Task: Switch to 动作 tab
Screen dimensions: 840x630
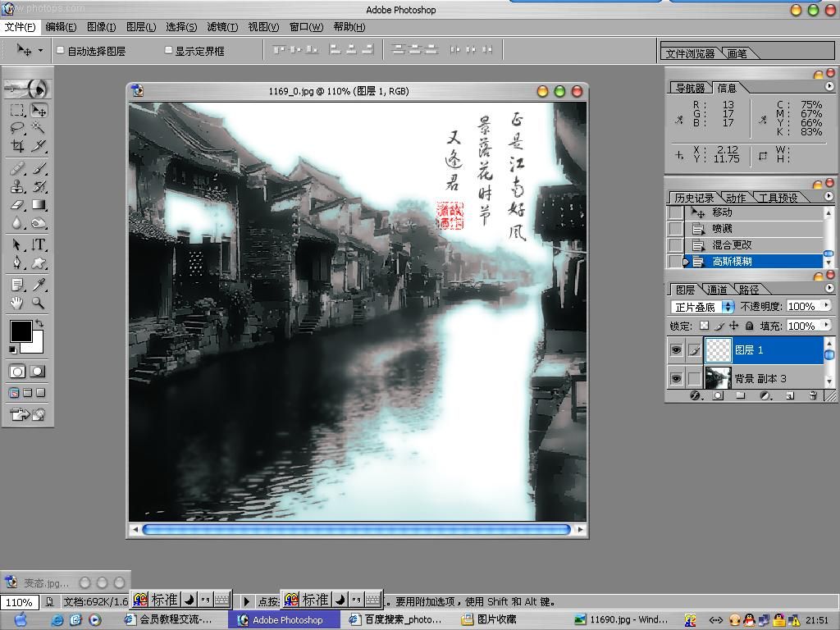Action: click(736, 198)
